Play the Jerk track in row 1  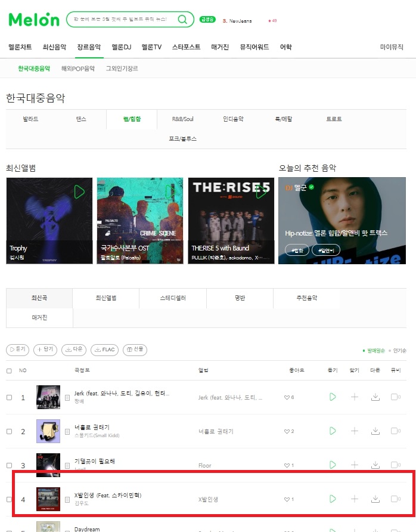tap(333, 397)
